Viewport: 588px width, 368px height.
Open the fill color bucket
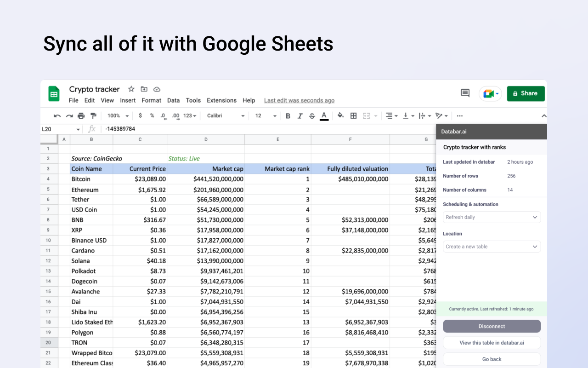click(340, 116)
